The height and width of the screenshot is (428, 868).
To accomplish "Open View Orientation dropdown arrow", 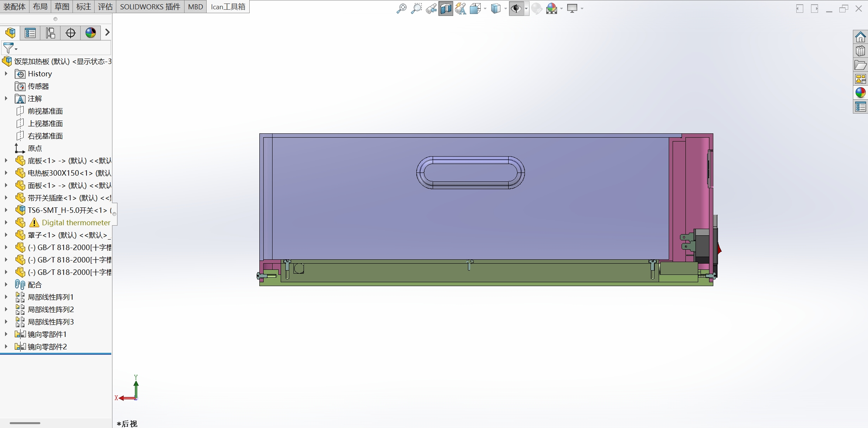I will pyautogui.click(x=485, y=9).
